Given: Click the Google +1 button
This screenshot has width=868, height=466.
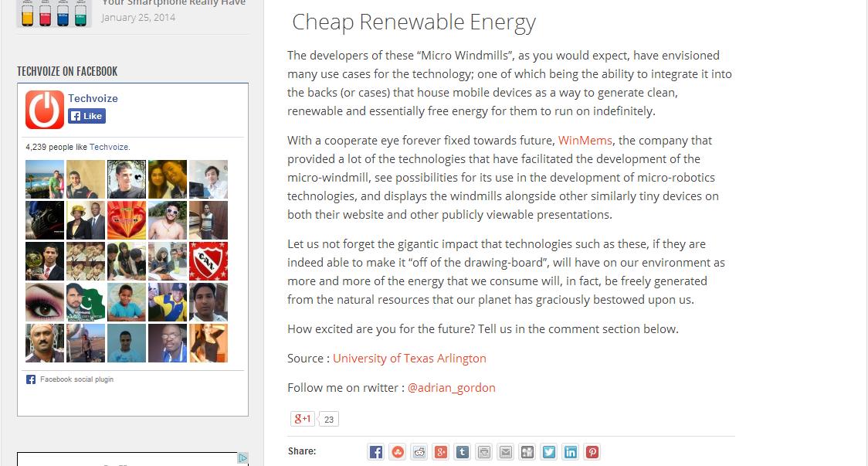Looking at the screenshot, I should point(302,419).
